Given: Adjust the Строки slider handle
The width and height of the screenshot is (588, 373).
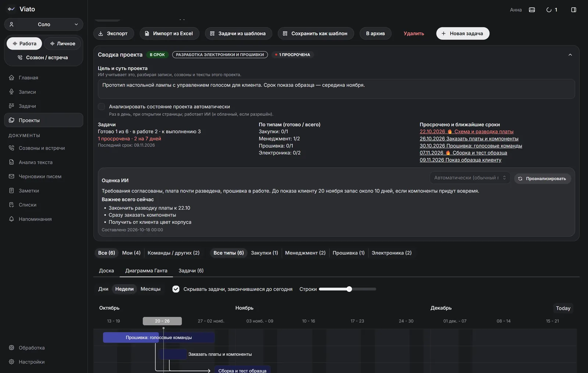Looking at the screenshot, I should point(349,289).
